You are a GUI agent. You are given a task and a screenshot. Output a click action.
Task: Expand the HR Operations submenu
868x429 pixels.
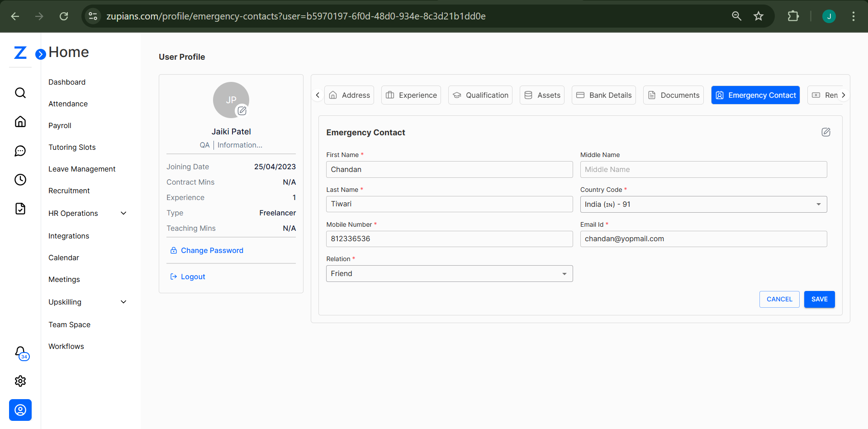coord(123,213)
